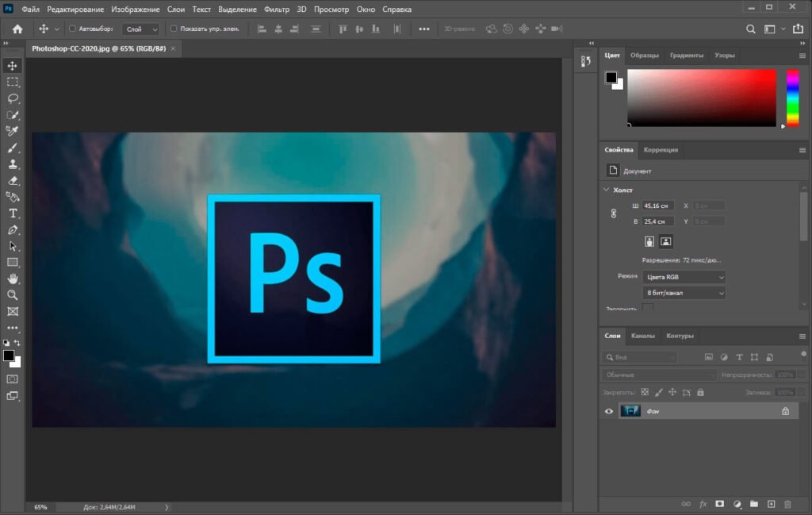The image size is (812, 515).
Task: Click the Home icon in options bar
Action: pyautogui.click(x=17, y=29)
